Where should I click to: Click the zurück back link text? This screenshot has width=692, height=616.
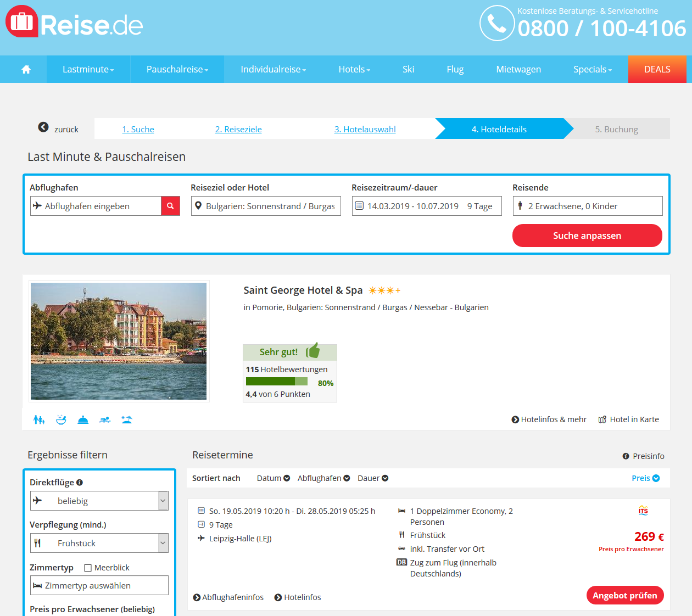[66, 130]
